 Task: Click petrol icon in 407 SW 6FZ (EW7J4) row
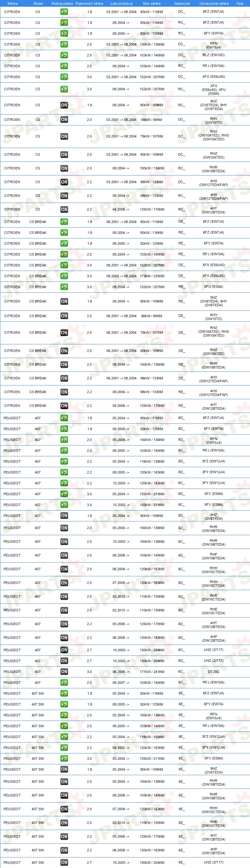click(64, 693)
